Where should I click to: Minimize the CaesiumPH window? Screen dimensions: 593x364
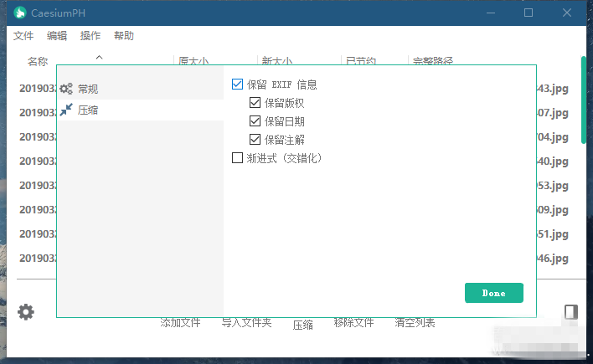tap(490, 13)
